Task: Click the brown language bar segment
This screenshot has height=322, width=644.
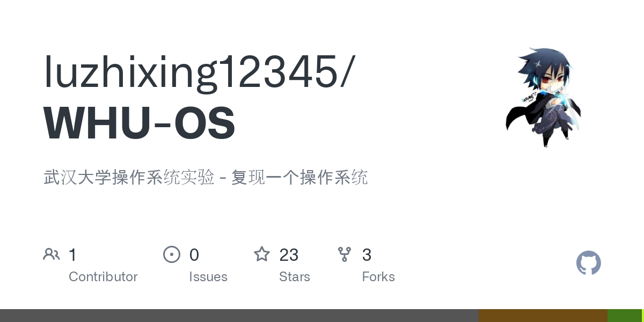Action: pyautogui.click(x=543, y=316)
